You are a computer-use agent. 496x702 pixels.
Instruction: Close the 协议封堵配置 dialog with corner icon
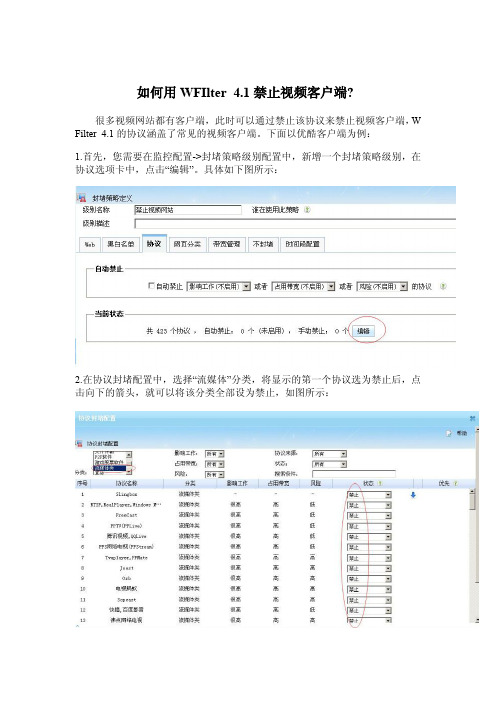click(472, 418)
